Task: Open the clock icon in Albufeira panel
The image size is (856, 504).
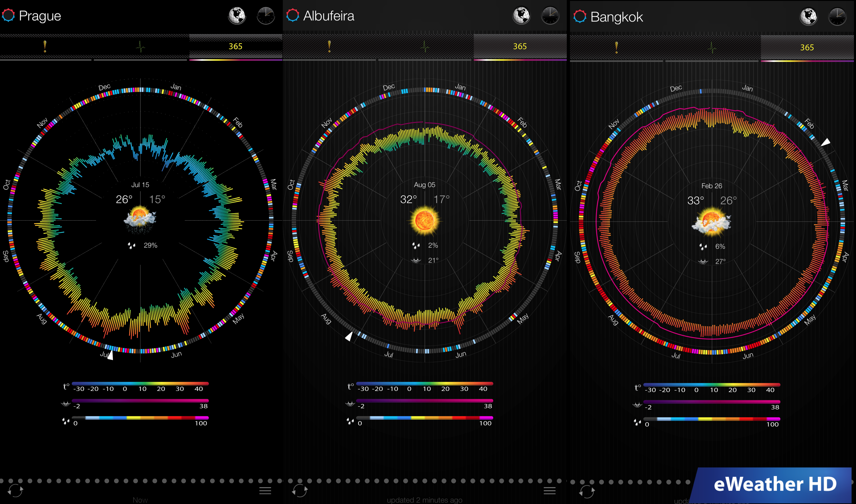Action: point(550,16)
